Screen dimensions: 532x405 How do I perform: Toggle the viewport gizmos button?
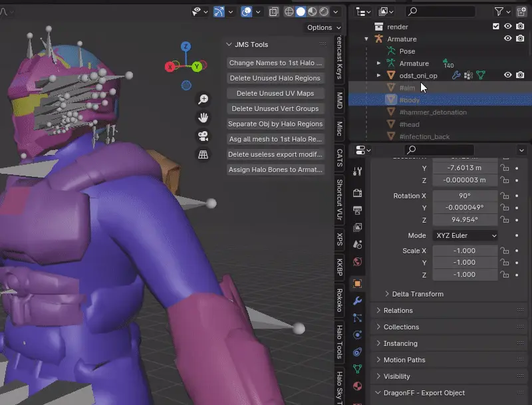pyautogui.click(x=219, y=12)
